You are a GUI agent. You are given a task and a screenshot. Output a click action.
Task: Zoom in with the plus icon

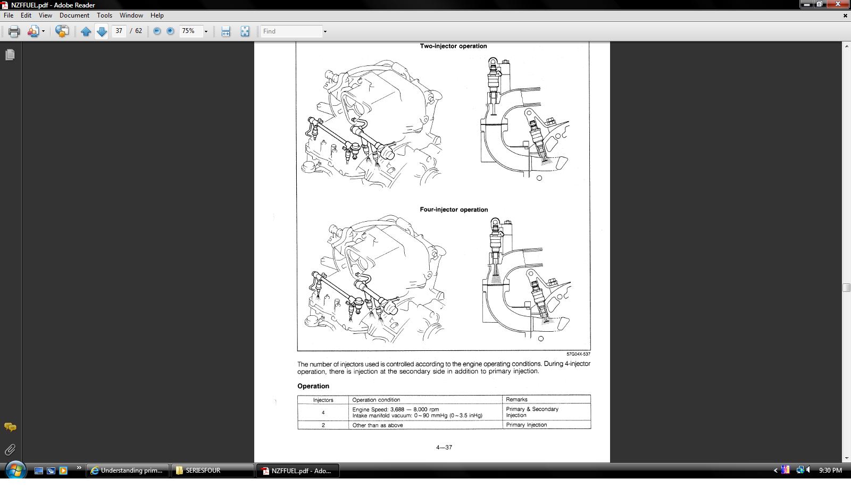click(170, 31)
